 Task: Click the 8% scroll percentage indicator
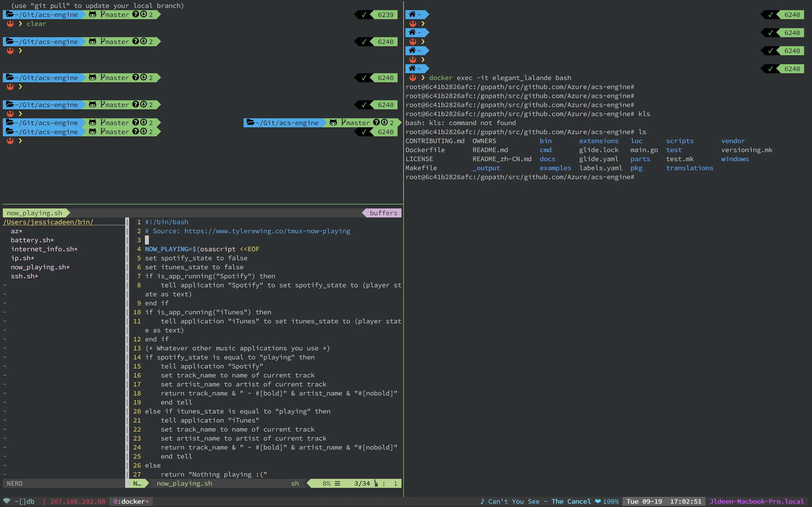point(326,483)
